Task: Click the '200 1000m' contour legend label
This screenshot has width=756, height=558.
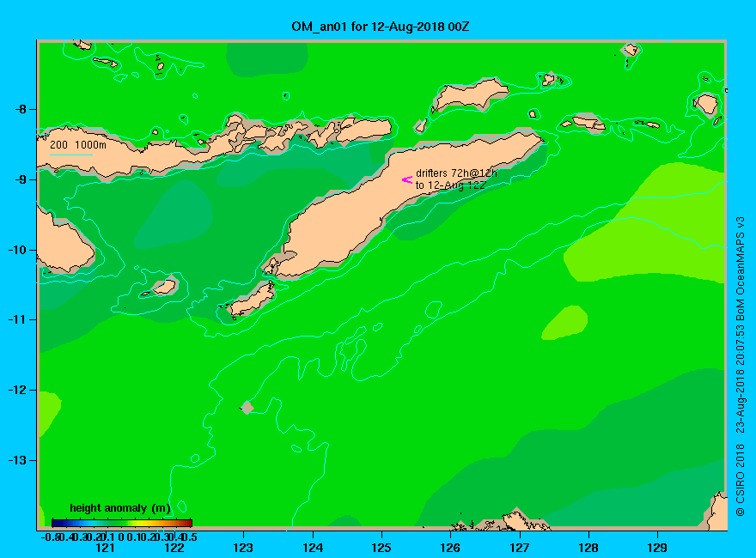Action: tap(78, 144)
